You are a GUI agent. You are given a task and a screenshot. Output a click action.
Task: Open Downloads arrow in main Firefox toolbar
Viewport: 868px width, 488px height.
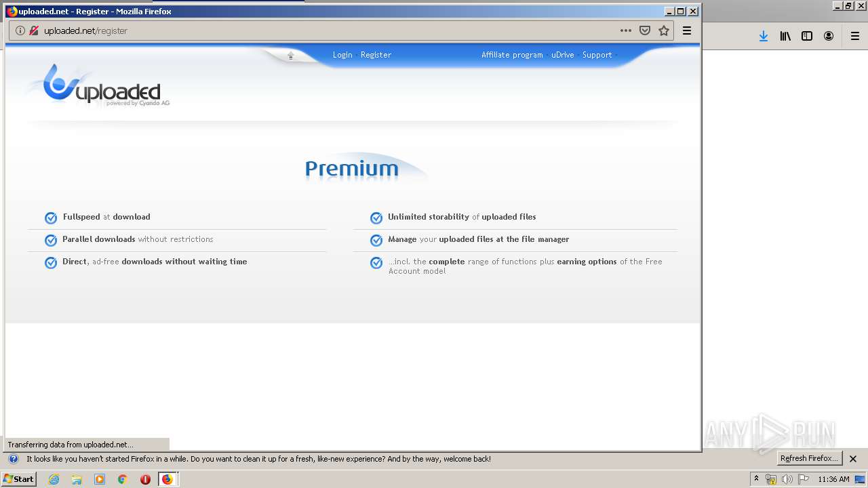[x=764, y=36]
